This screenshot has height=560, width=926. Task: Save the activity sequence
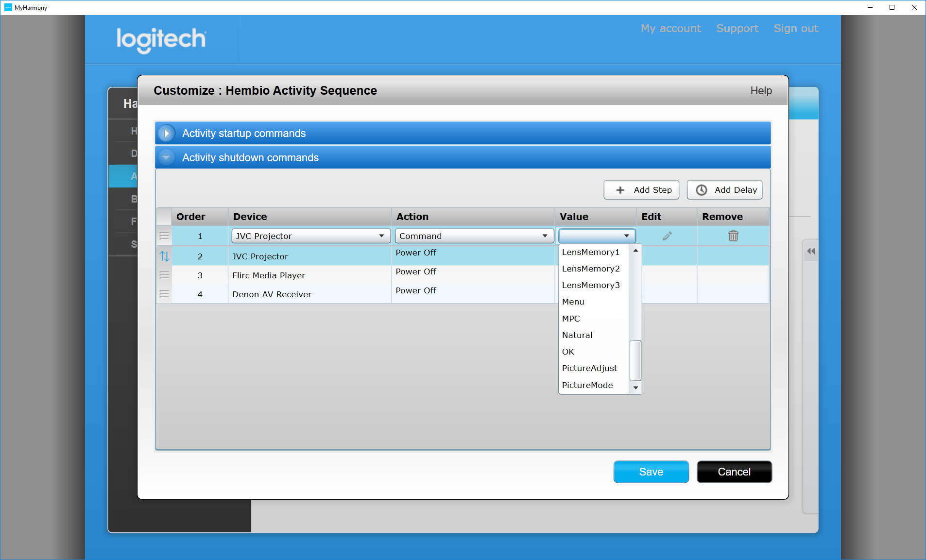[651, 472]
